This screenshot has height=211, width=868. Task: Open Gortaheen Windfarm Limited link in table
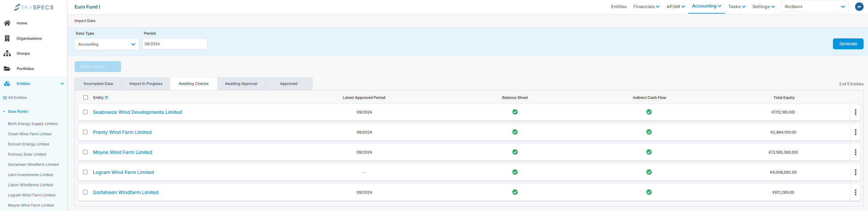(126, 192)
